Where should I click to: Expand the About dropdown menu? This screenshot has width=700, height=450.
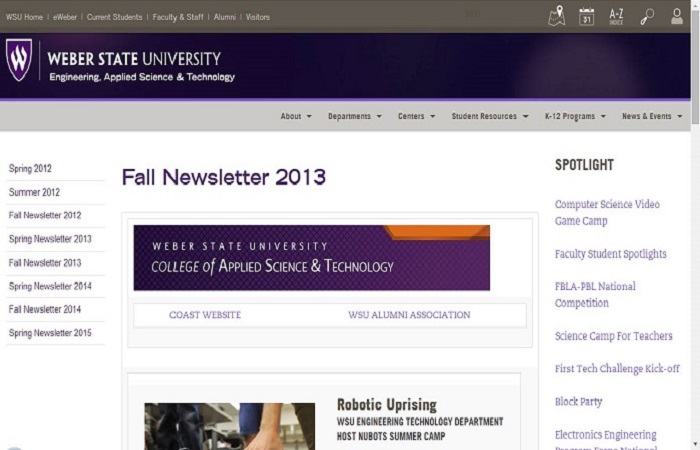[x=296, y=116]
